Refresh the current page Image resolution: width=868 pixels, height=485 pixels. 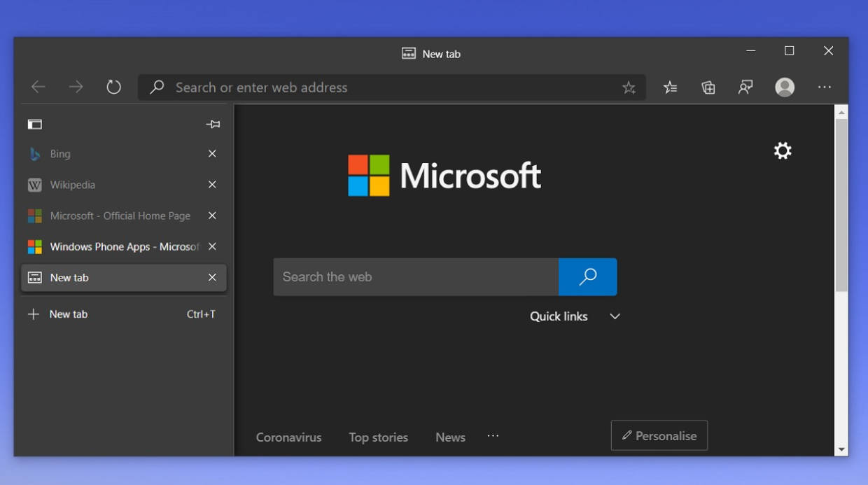pos(113,87)
